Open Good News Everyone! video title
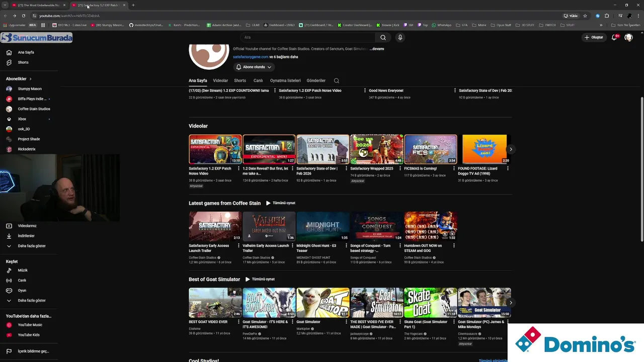644x362 pixels. click(386, 90)
